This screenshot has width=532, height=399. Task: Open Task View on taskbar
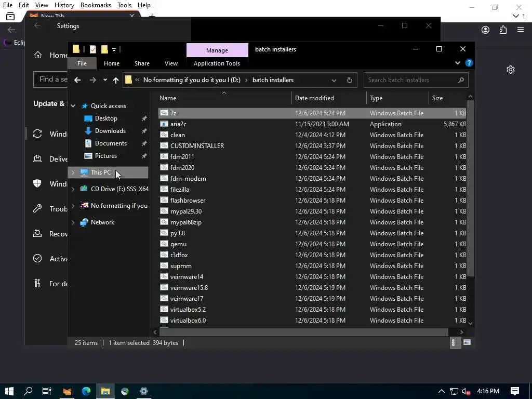[47, 391]
